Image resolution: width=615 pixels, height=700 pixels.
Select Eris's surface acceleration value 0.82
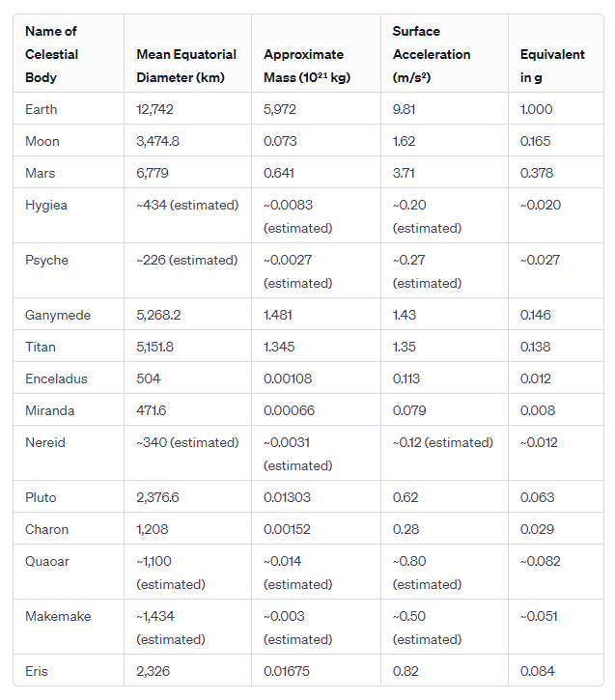point(405,671)
